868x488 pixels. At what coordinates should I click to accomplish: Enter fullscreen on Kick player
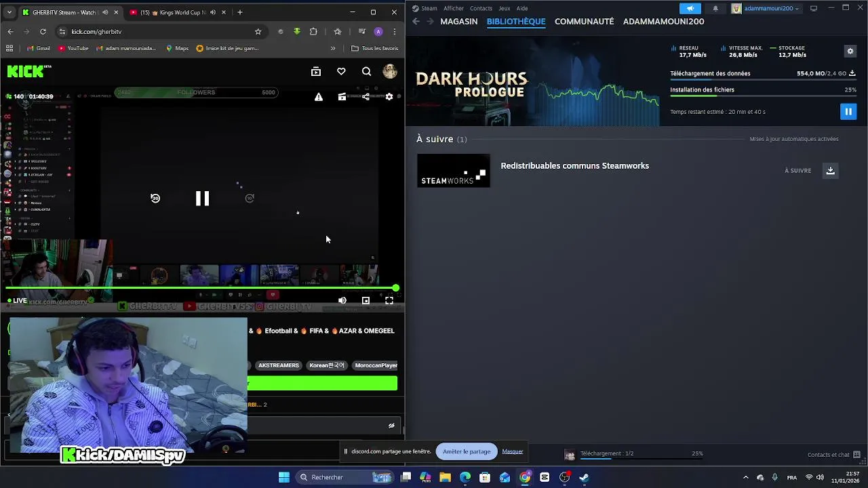[x=389, y=300]
